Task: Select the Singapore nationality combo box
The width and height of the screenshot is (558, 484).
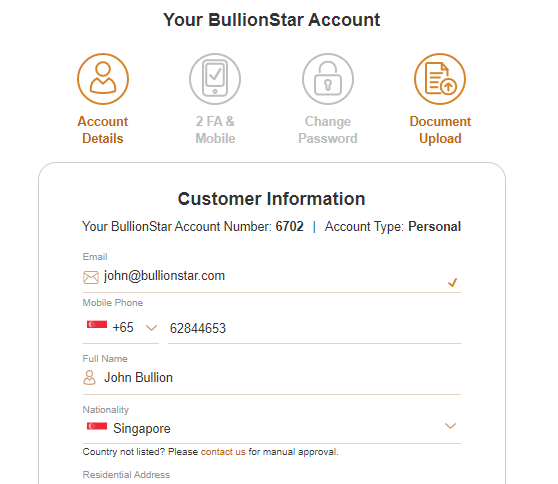Action: tap(272, 428)
